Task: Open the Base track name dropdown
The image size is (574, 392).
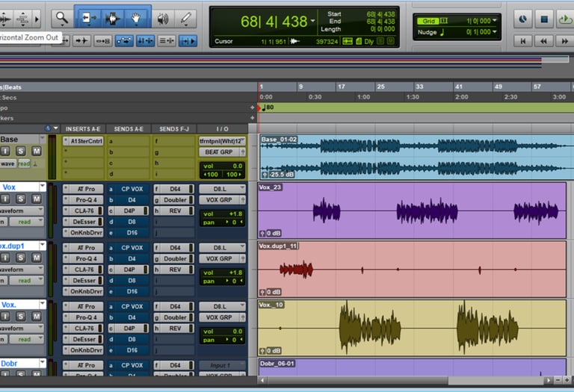Action: 42,139
